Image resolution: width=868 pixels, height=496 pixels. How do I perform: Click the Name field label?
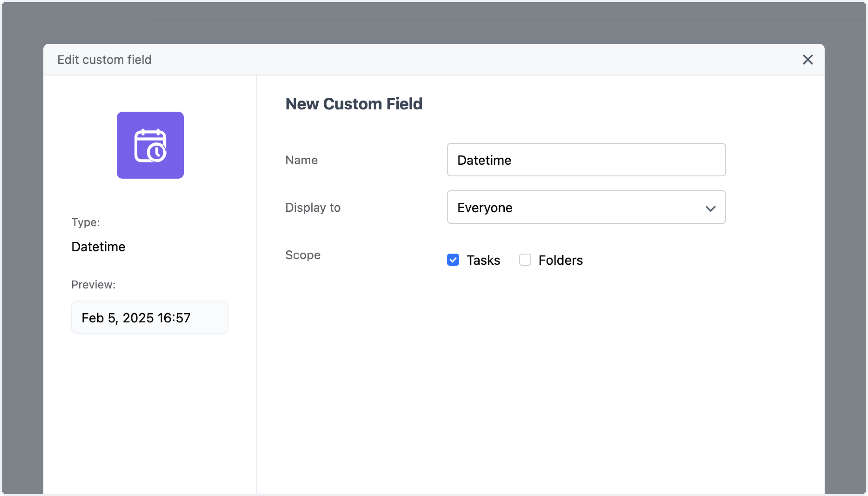pos(302,160)
